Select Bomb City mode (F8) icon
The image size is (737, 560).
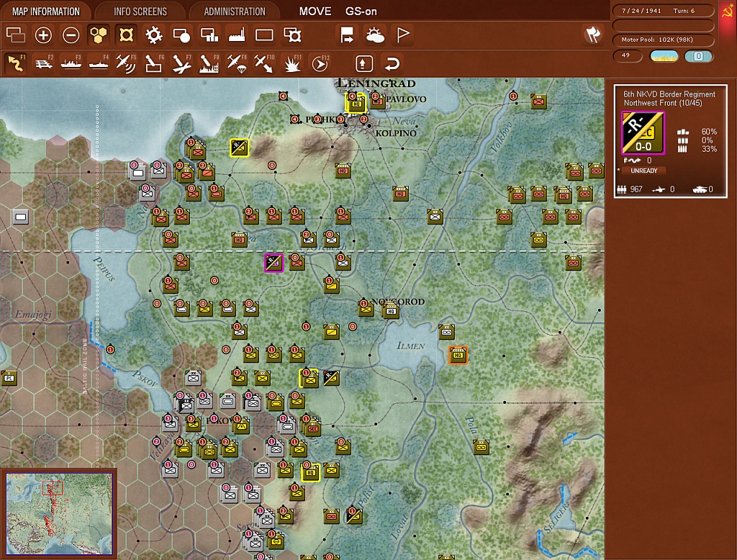coord(209,63)
